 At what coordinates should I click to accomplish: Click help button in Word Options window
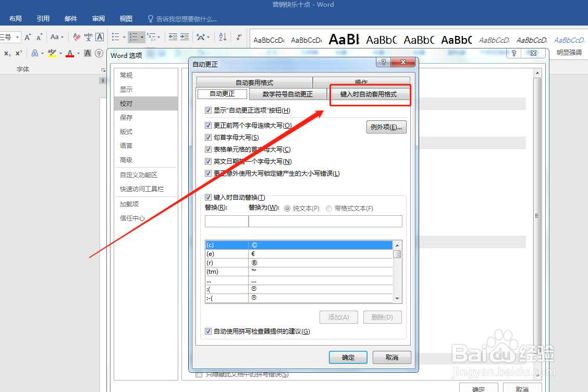pos(514,53)
